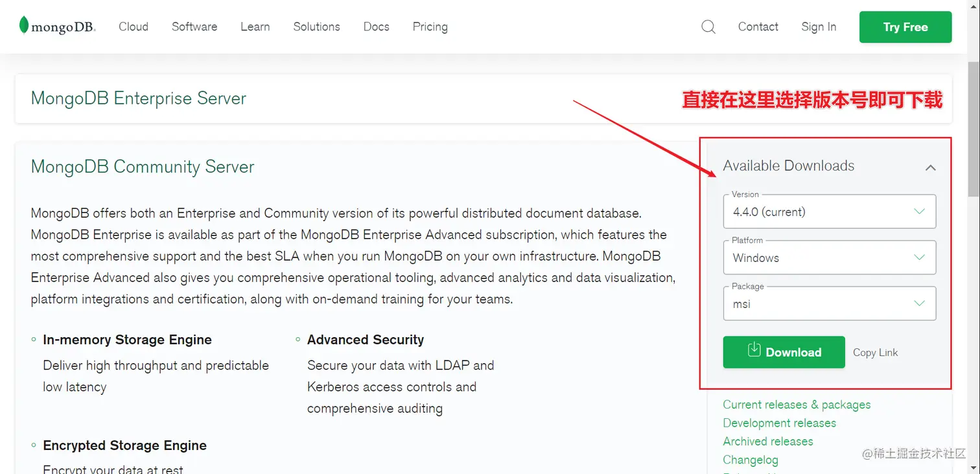Viewport: 980px width, 474px height.
Task: Click the green Download button
Action: [x=784, y=352]
